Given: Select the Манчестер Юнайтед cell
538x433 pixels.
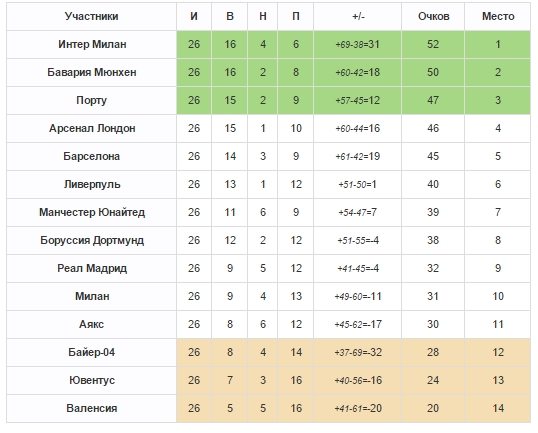Looking at the screenshot, I should [x=92, y=212].
